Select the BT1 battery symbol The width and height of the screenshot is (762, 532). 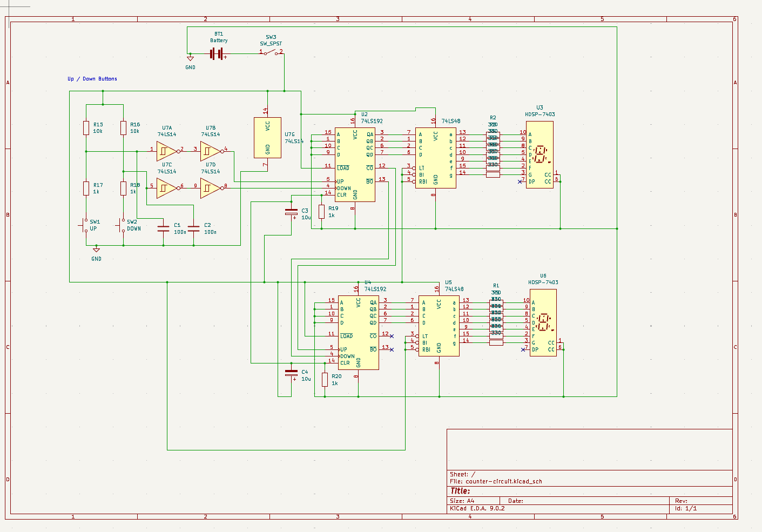coord(218,53)
